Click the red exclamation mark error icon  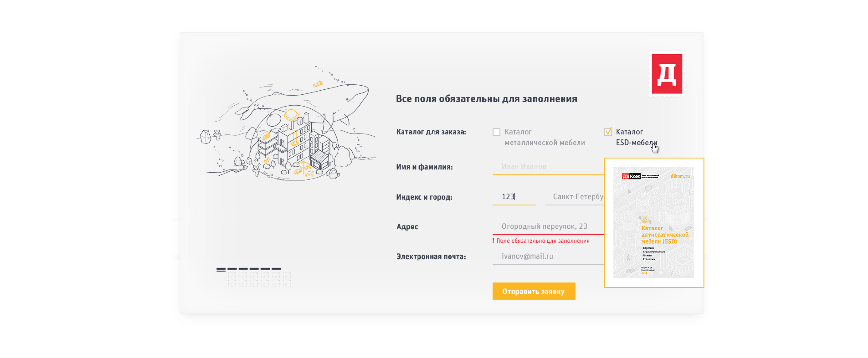pyautogui.click(x=493, y=241)
